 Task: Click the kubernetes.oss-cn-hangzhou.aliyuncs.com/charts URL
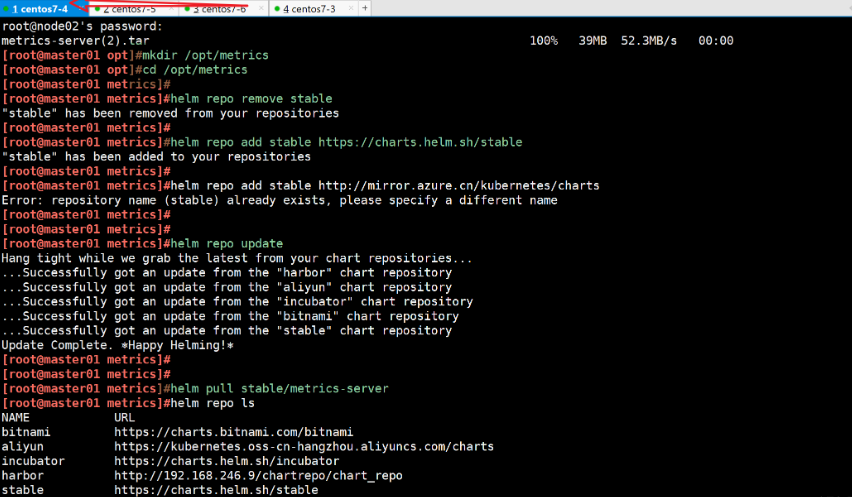304,446
